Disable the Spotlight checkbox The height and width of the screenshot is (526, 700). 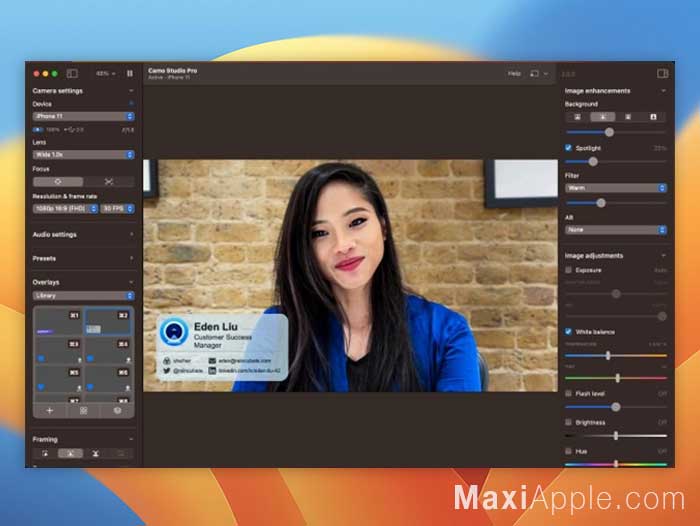569,148
